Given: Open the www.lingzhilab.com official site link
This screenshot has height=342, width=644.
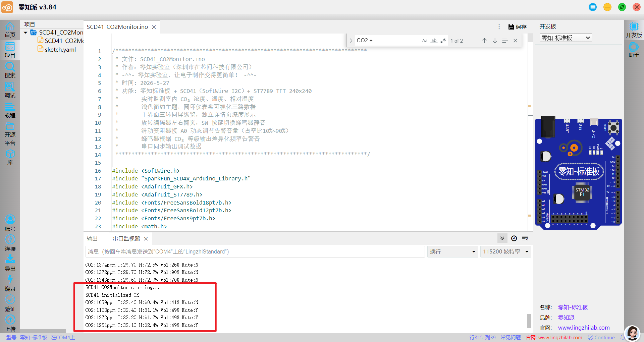Looking at the screenshot, I should coord(584,328).
